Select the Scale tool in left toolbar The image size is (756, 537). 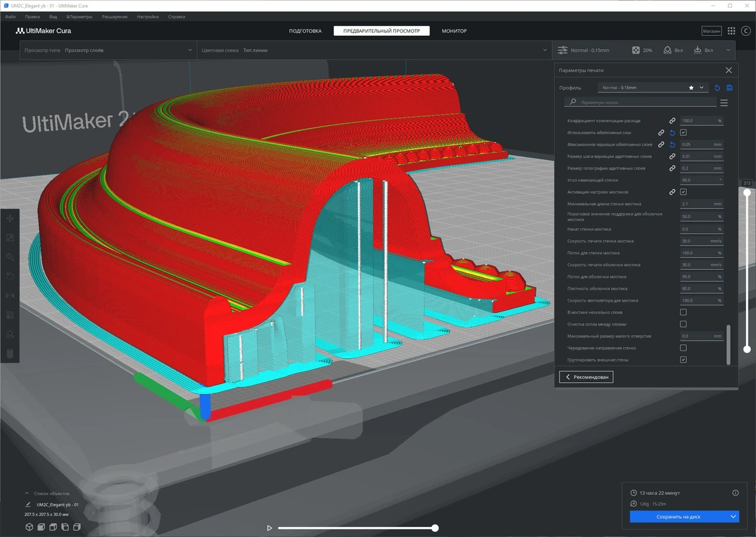point(10,237)
